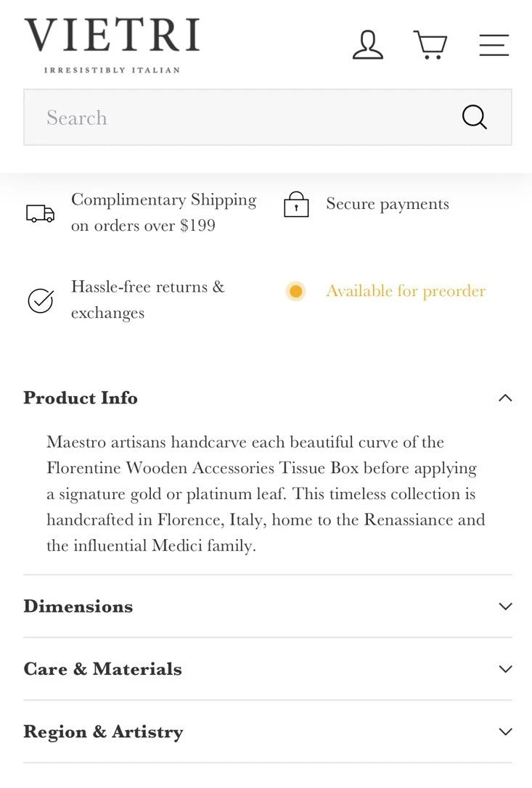Viewport: 532px width, 788px height.
Task: Expand the Care & Materials chevron
Action: click(x=505, y=669)
